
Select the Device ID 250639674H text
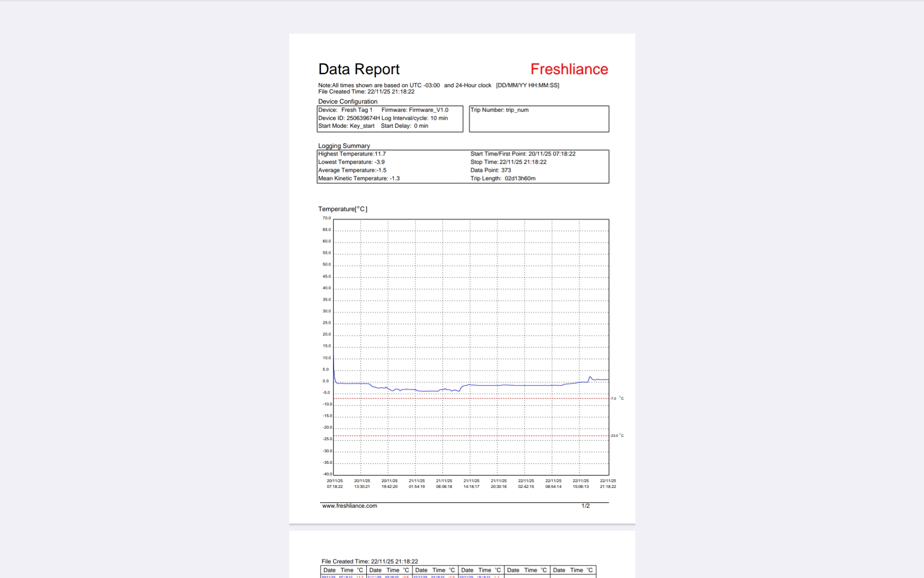point(349,118)
